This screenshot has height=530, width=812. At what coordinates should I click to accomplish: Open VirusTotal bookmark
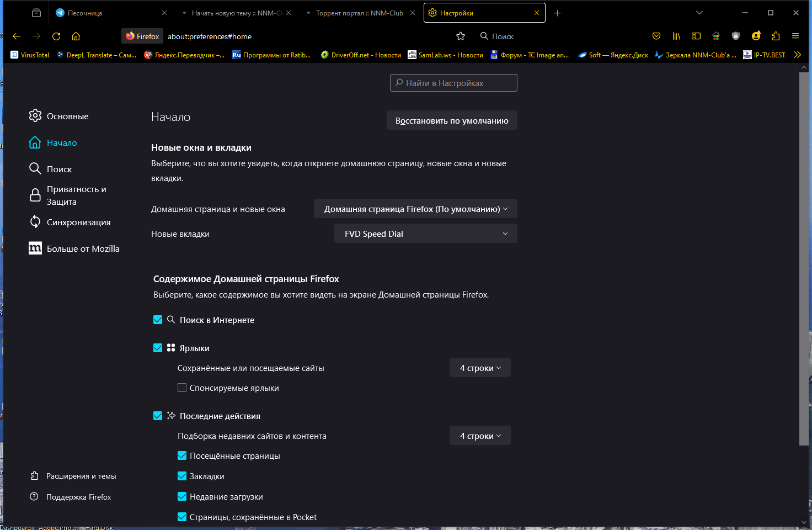point(30,55)
